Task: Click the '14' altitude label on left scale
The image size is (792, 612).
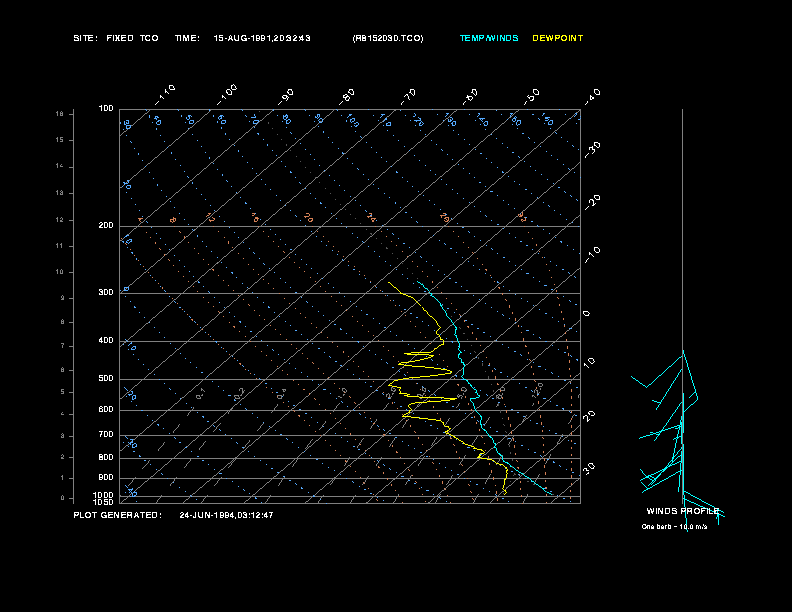Action: pos(60,166)
